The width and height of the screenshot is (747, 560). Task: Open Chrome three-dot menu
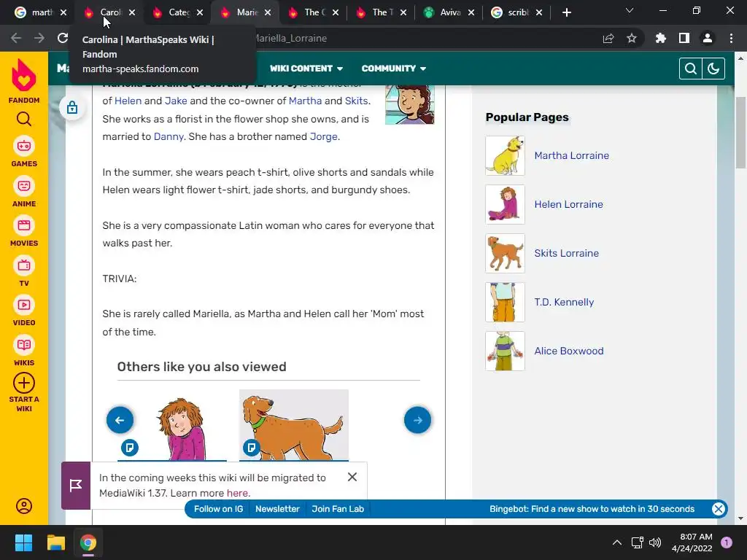click(x=731, y=38)
